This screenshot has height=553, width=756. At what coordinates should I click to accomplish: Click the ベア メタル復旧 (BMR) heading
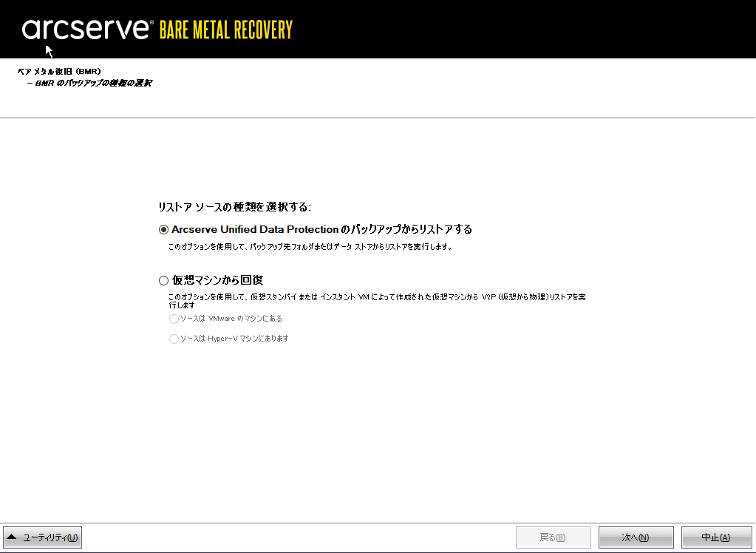point(59,72)
